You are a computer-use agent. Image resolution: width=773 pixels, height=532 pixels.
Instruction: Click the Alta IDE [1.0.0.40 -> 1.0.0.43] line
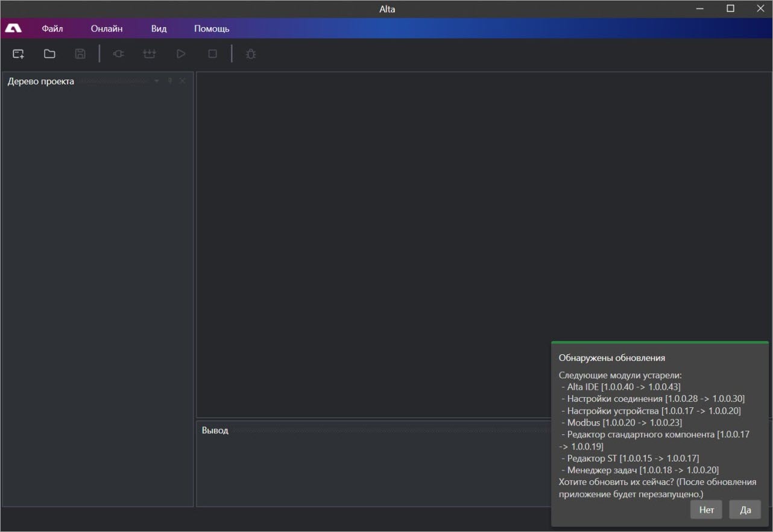pos(620,387)
